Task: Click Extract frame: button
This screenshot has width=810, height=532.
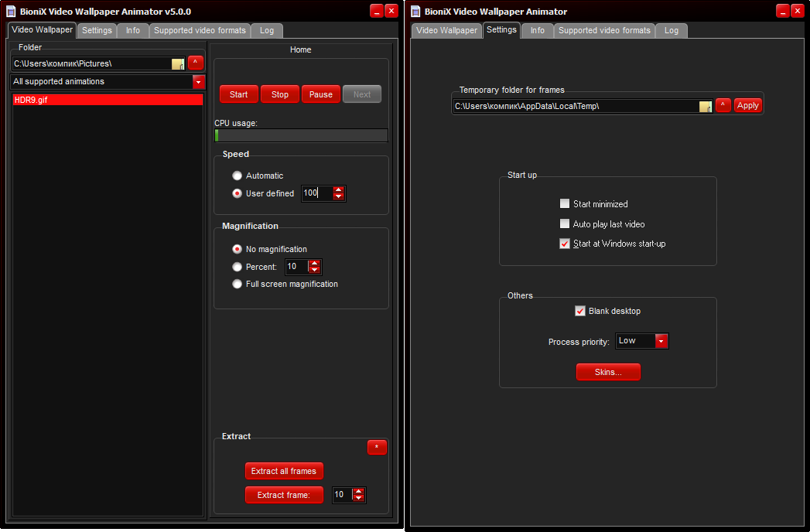Action: 284,495
